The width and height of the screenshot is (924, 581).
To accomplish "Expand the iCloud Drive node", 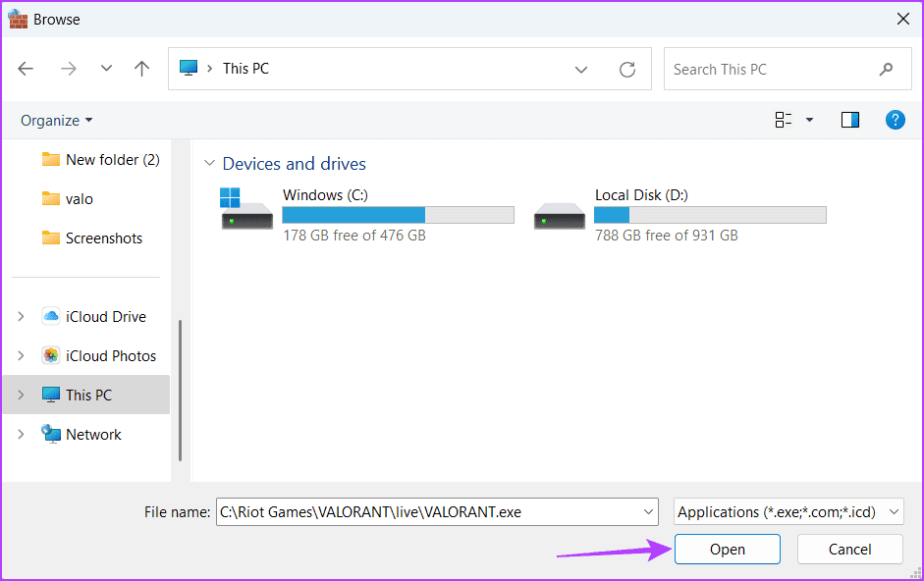I will 22,316.
